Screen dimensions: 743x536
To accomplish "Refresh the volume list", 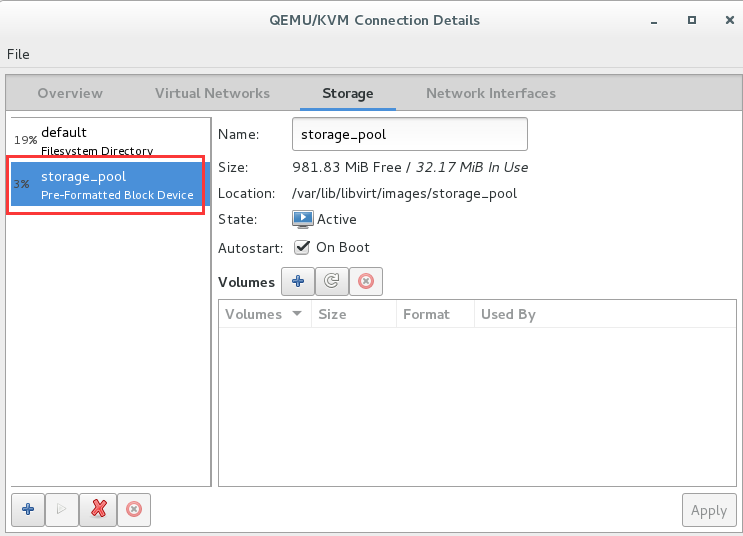I will [x=332, y=282].
